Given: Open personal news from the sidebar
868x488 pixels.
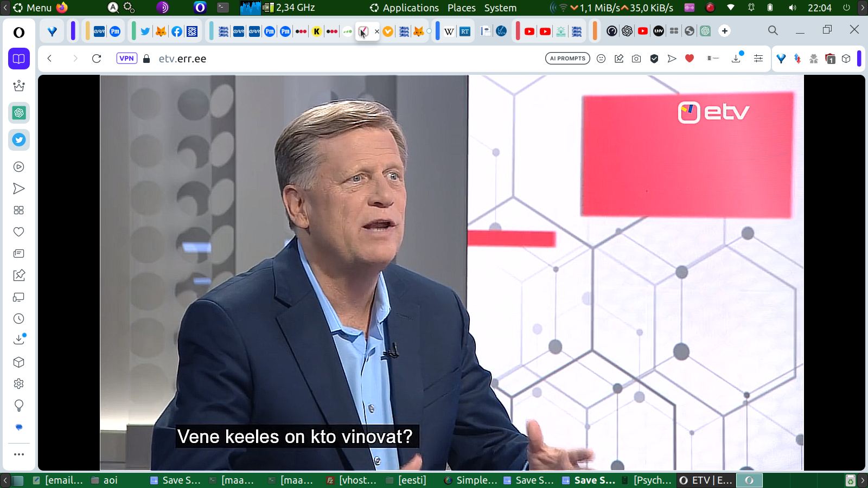Looking at the screenshot, I should 19,254.
